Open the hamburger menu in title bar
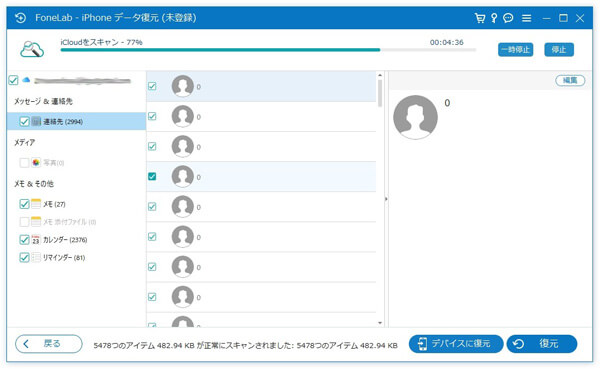Screen dimensions: 600x369 (x=527, y=18)
